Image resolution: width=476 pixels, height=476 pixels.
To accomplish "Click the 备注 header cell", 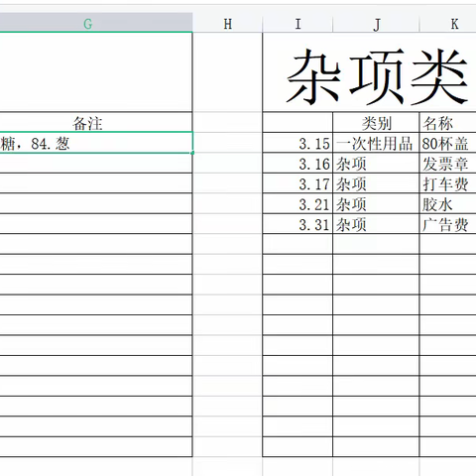I will 96,122.
